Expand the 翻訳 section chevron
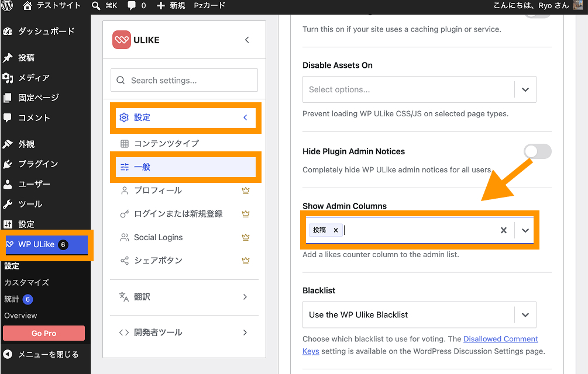Viewport: 588px width, 374px height. (x=245, y=297)
